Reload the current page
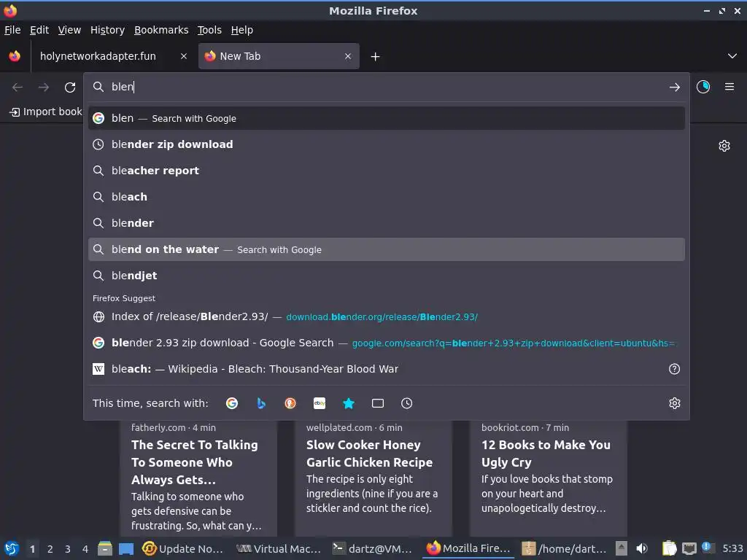The width and height of the screenshot is (747, 560). tap(70, 87)
